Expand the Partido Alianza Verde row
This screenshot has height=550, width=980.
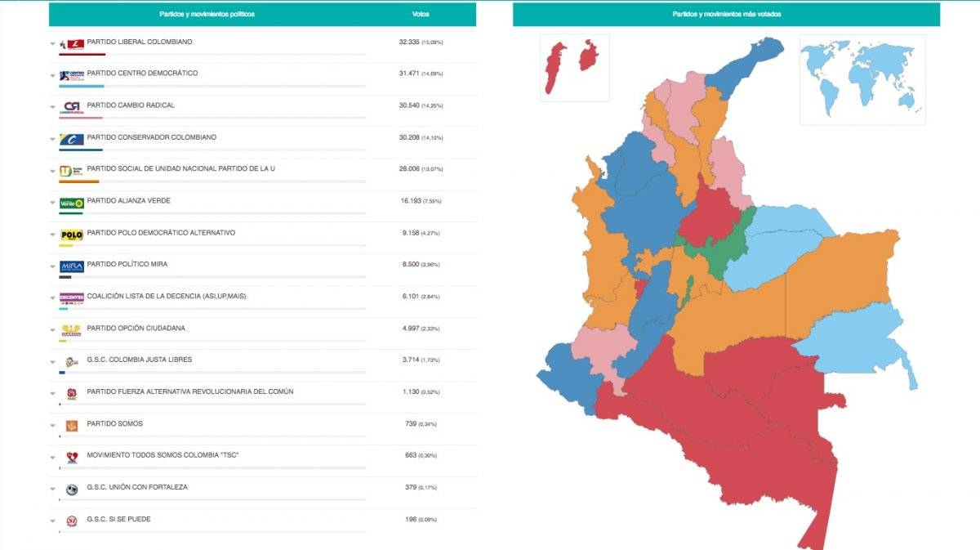pos(53,203)
